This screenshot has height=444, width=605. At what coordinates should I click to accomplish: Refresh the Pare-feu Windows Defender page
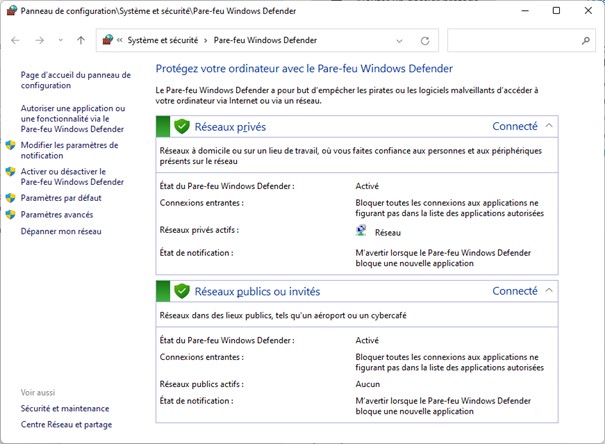click(x=425, y=41)
